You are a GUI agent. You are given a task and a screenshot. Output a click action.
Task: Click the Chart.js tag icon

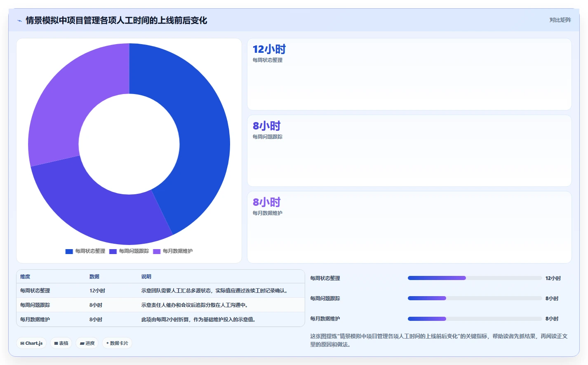pyautogui.click(x=22, y=343)
